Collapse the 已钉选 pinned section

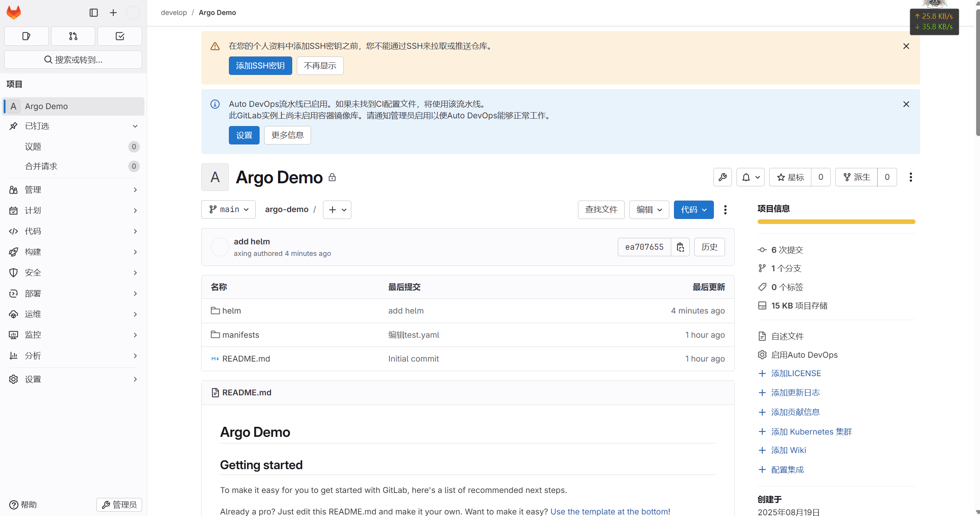[73, 126]
